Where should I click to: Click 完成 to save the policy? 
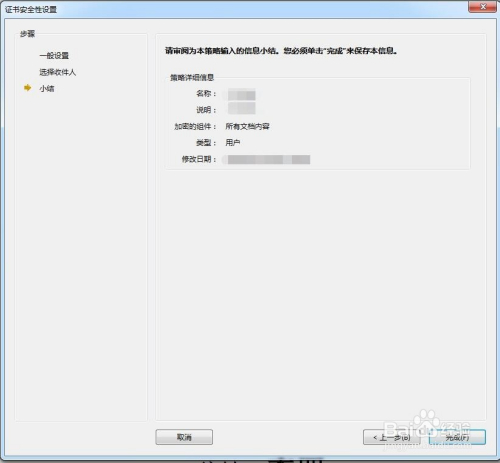pos(457,437)
